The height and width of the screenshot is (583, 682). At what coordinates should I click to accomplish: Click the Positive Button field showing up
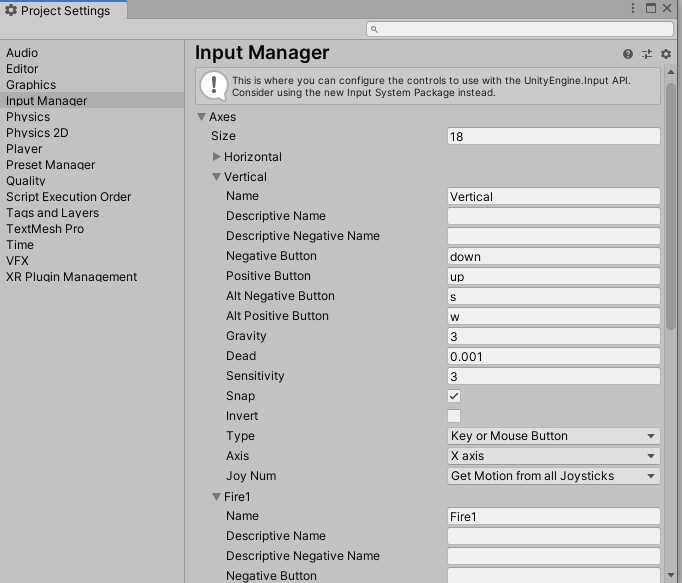[x=554, y=276]
